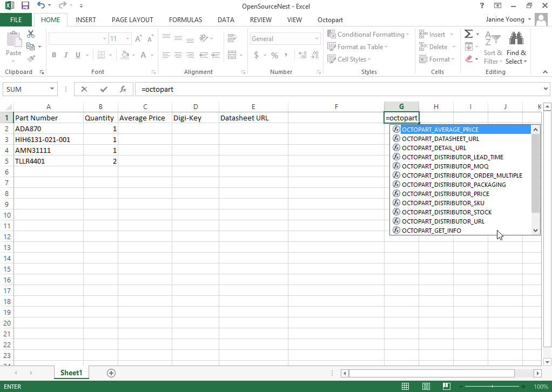Choose OCTOPART_DISTRIBUTOR_PRICE function suggestion
552x392 pixels.
pos(445,194)
